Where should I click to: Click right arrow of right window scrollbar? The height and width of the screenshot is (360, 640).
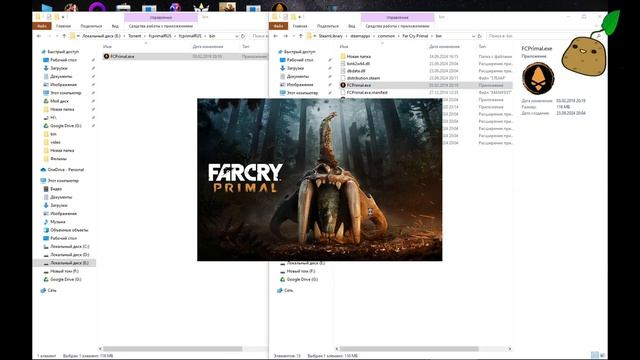tap(509, 349)
